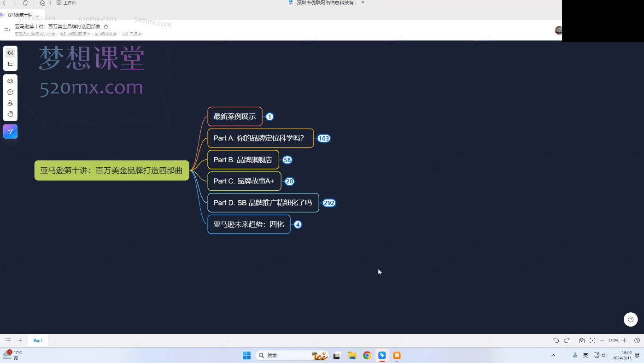644x363 pixels.
Task: Switch to mind map view mode
Action: [10, 53]
